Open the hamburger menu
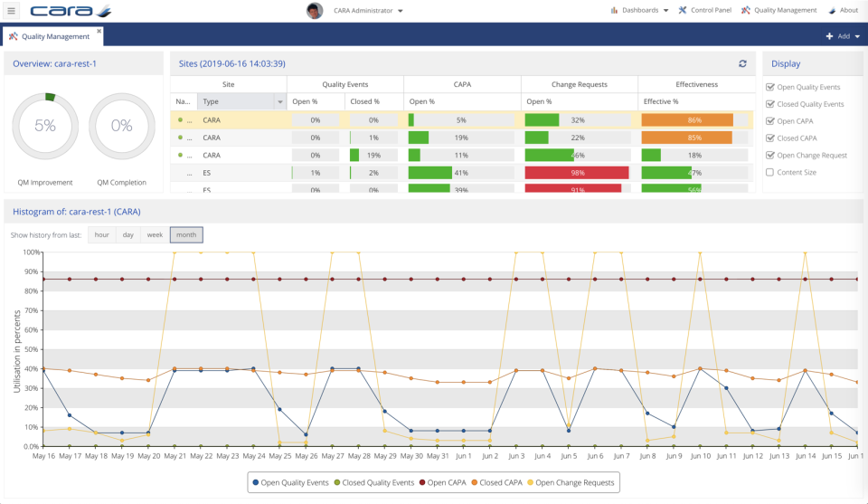The width and height of the screenshot is (868, 504). pyautogui.click(x=11, y=10)
